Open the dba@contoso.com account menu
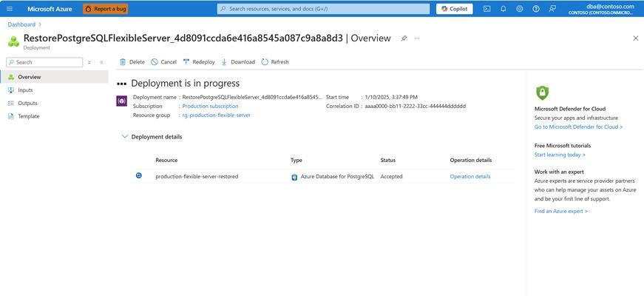644x296 pixels. pos(601,9)
